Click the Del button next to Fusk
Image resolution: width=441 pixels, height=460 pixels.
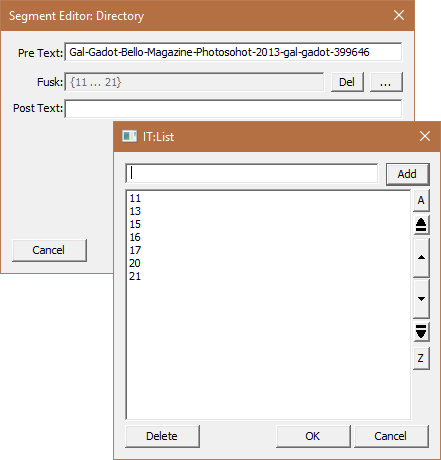pos(347,82)
